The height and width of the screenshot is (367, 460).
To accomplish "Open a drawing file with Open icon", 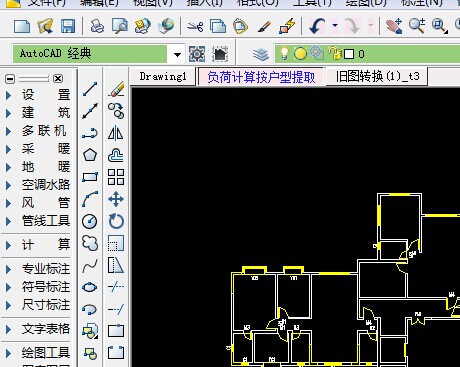I will click(x=45, y=26).
